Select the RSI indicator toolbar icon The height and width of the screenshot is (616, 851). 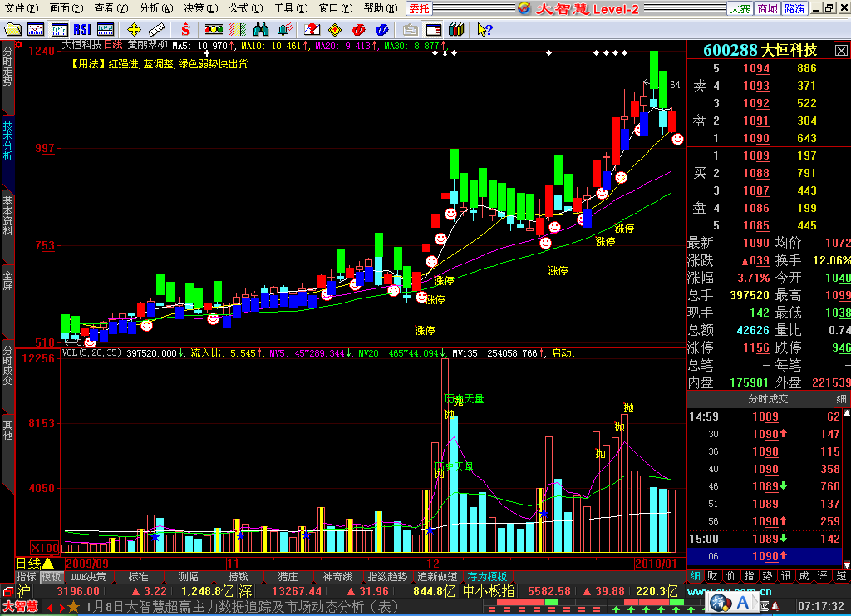(82, 30)
